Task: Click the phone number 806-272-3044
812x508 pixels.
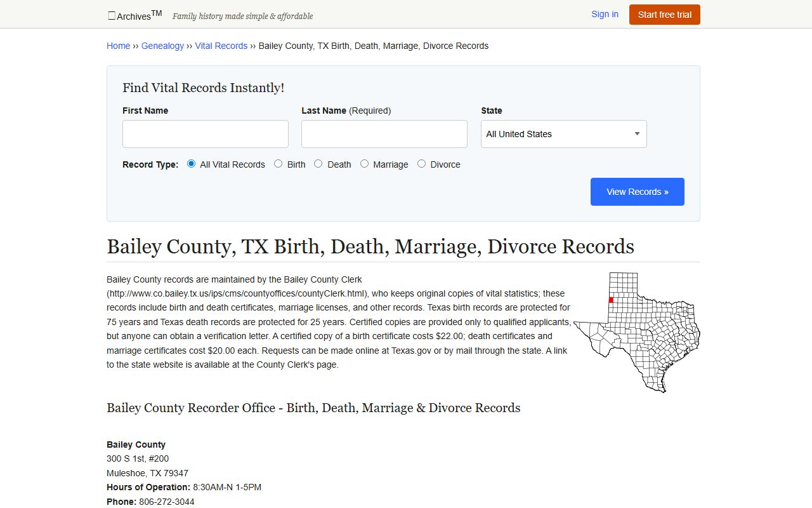Action: click(167, 502)
